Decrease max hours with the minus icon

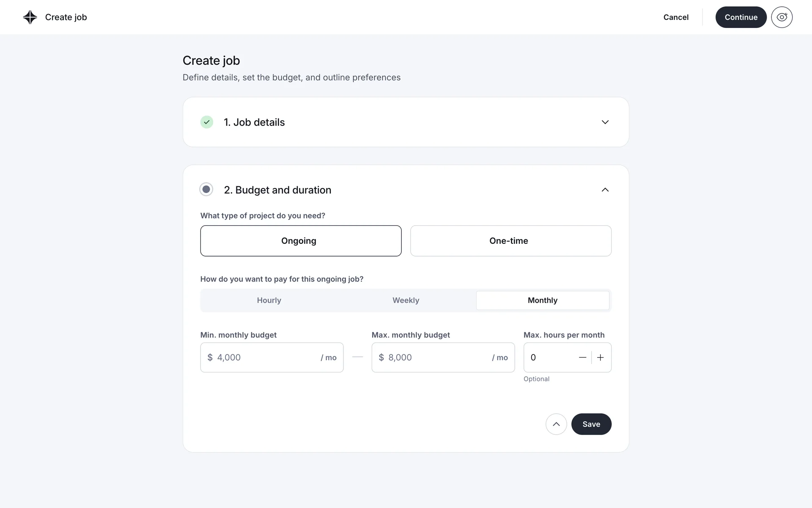click(582, 357)
